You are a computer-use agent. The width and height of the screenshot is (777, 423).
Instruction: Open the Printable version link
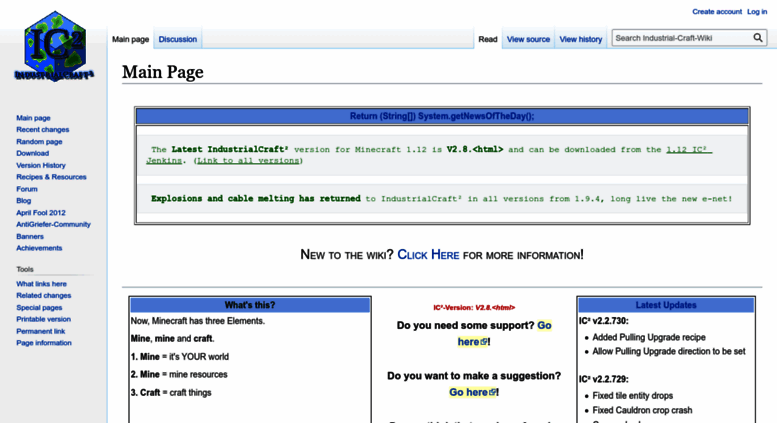coord(44,319)
